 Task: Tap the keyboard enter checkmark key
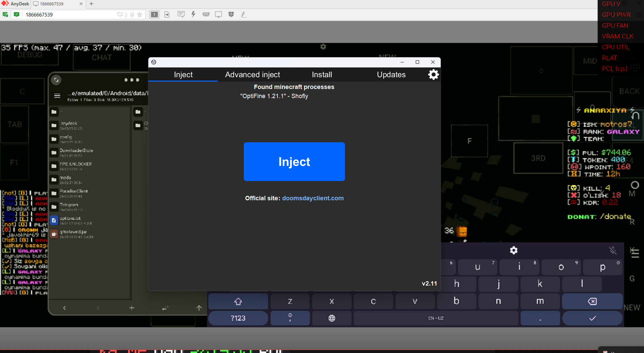pyautogui.click(x=592, y=318)
